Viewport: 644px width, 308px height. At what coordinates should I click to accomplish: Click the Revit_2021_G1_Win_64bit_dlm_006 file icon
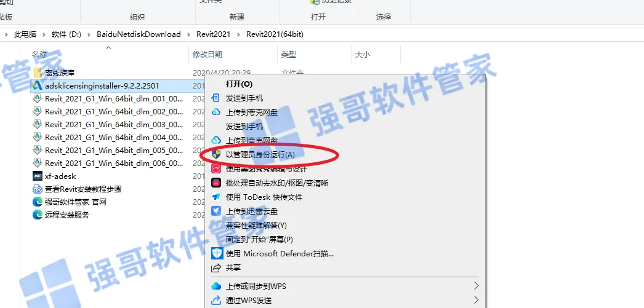[38, 164]
